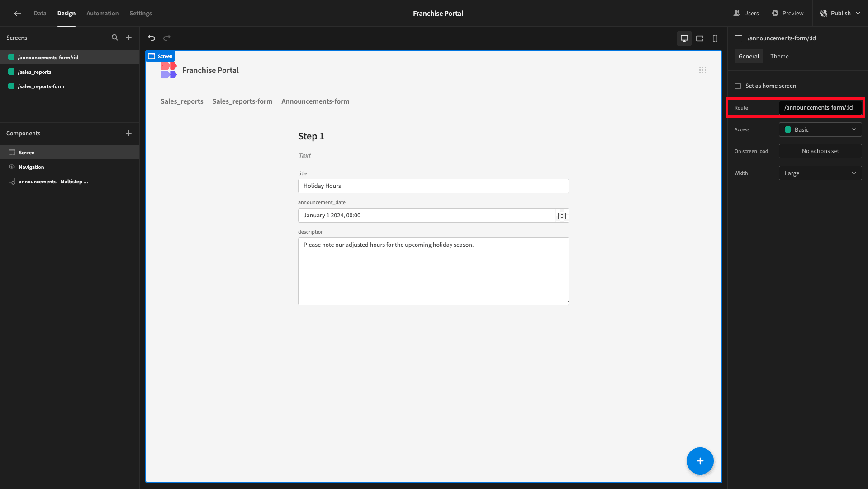The image size is (868, 489).
Task: Select /sales_reports-form screen
Action: 70,86
